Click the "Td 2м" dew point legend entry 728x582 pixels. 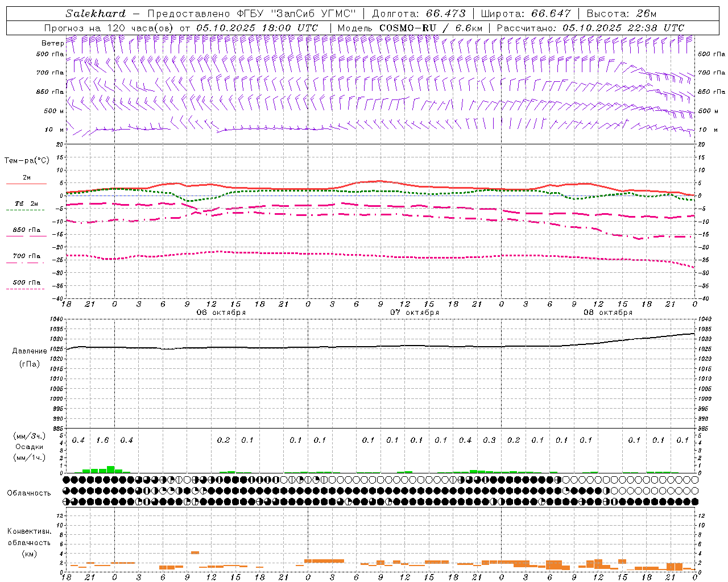click(x=26, y=203)
